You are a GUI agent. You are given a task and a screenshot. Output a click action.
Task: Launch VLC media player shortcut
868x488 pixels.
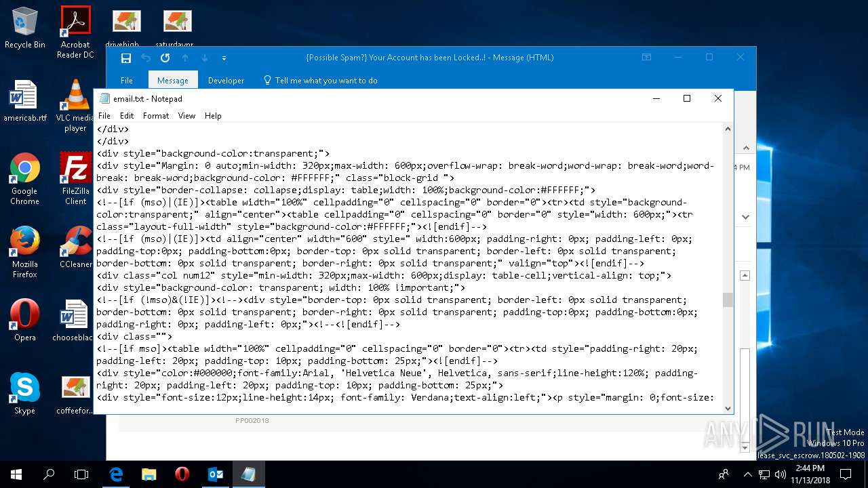[x=75, y=106]
